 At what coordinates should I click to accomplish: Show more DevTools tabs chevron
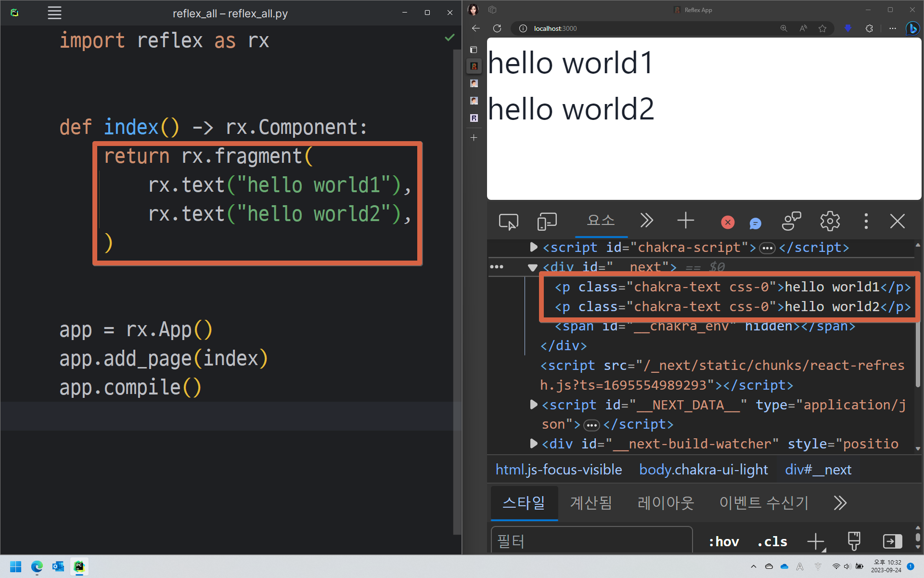(x=646, y=221)
